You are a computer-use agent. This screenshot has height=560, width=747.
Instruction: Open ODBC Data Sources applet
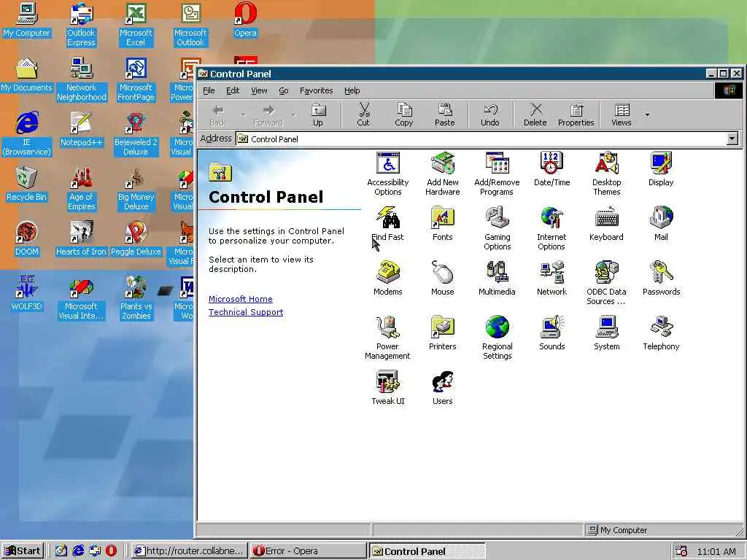coord(606,283)
